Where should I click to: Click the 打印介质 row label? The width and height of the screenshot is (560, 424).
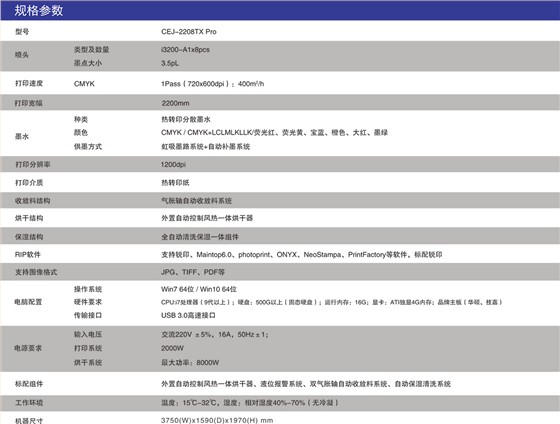click(x=29, y=183)
